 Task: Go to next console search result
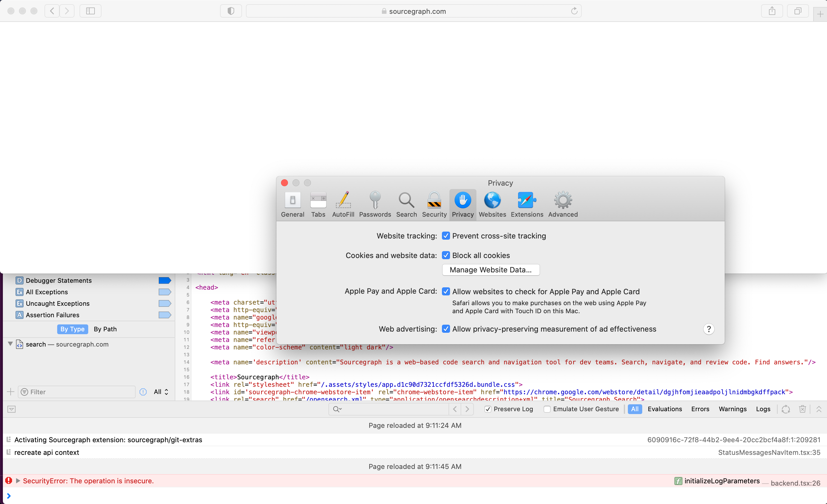click(467, 409)
